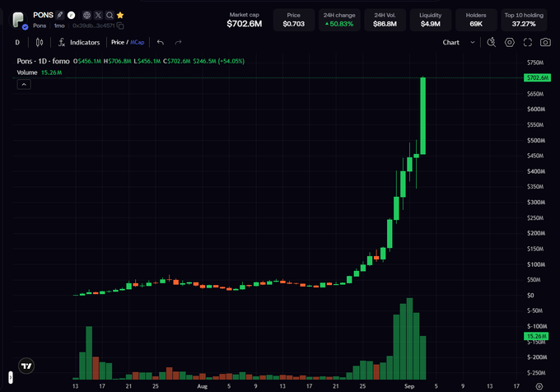The height and width of the screenshot is (392, 560).
Task: Click the 1mo age label under PONS
Action: click(59, 26)
